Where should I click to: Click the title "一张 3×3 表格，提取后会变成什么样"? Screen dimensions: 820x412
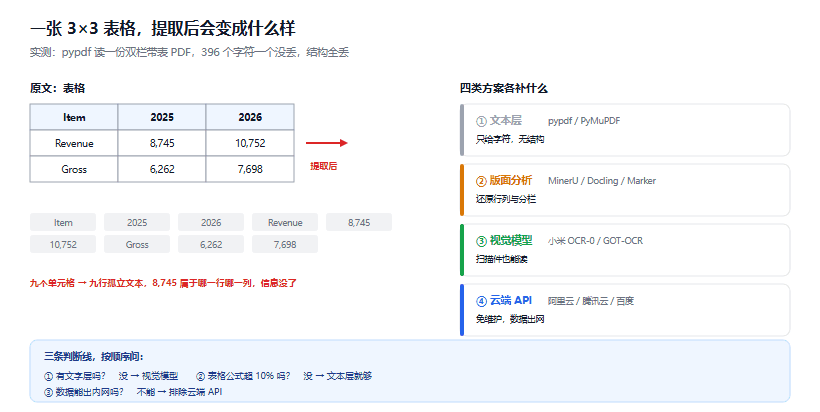[x=163, y=28]
